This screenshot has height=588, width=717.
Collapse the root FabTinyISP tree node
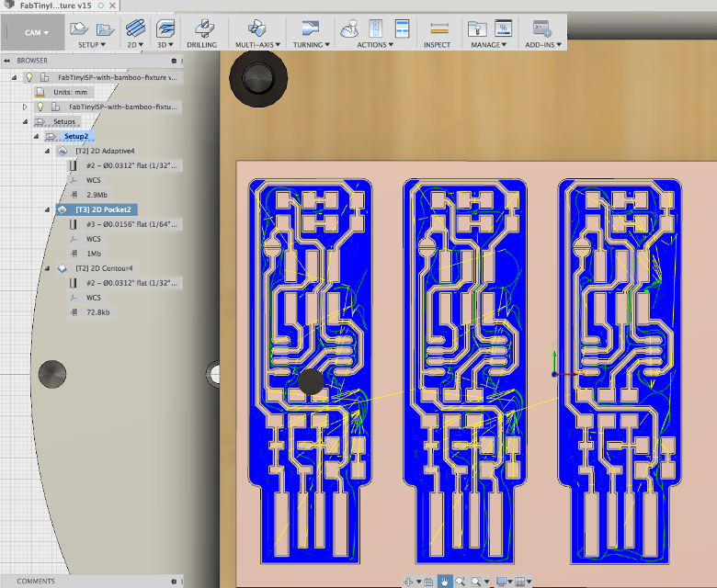coord(14,78)
